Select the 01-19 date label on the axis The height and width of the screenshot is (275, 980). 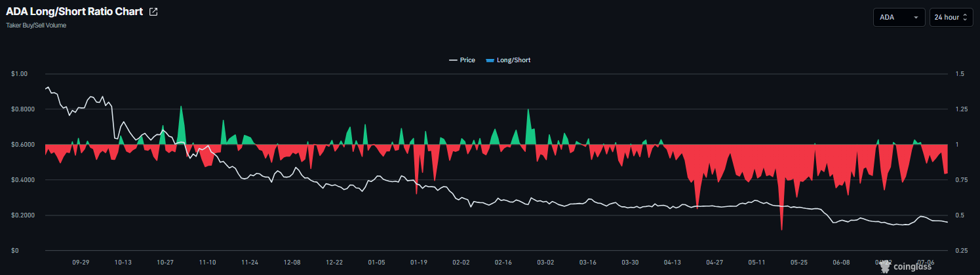point(419,262)
